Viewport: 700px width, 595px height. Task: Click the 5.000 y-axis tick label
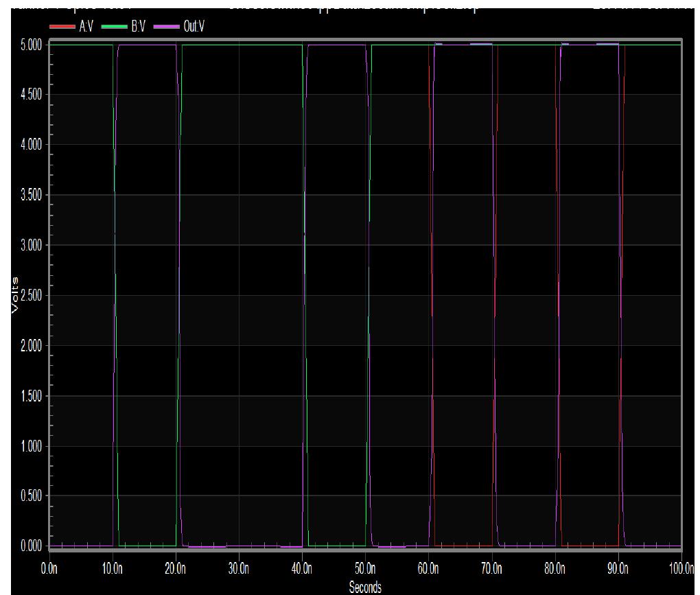(x=32, y=45)
